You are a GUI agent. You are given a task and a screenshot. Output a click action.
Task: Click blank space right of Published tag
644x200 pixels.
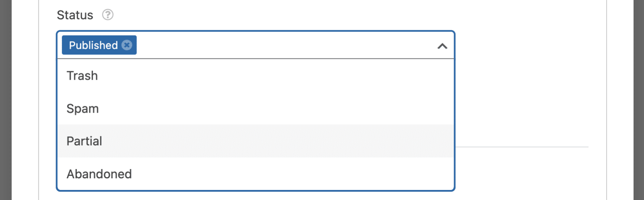tap(282, 45)
